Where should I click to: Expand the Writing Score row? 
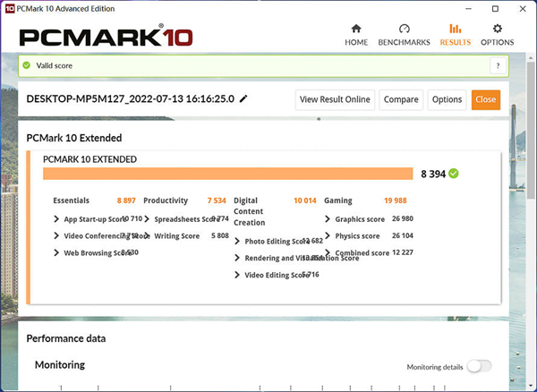(148, 235)
